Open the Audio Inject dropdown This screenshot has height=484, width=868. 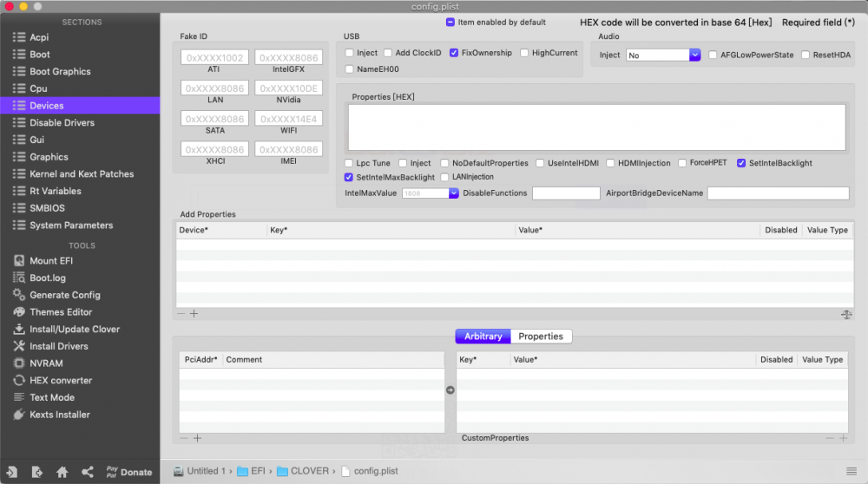click(x=694, y=55)
